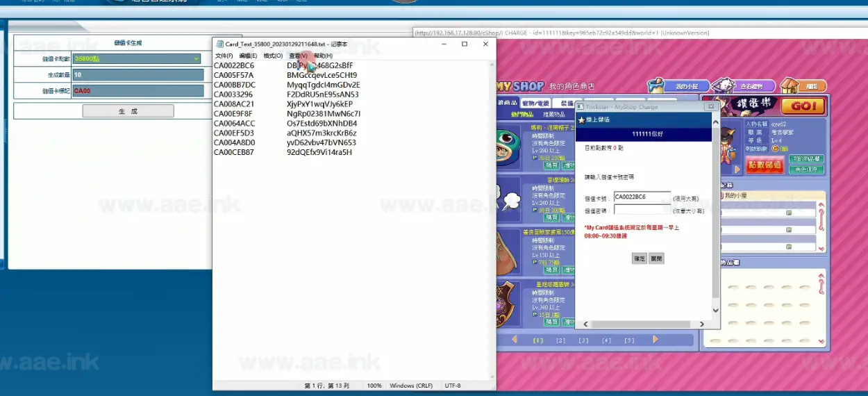Open the 格式(O) menu in Notepad
Screen dimensions: 868x396
[273, 56]
